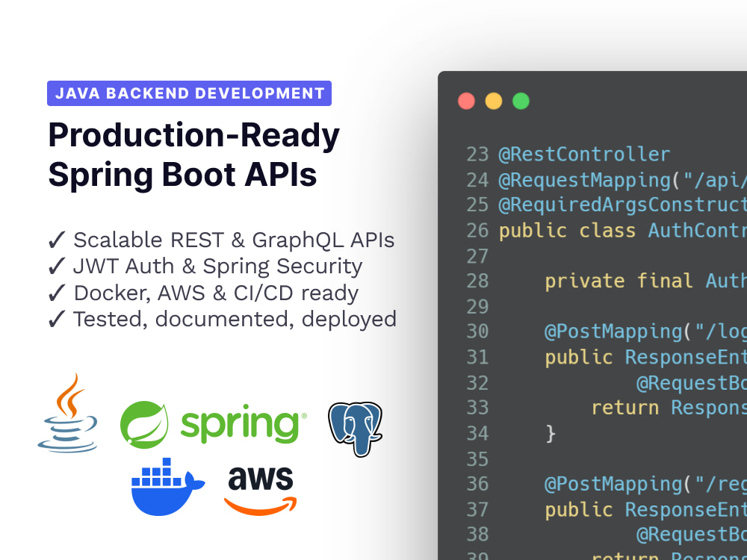Click the public class code on line 26
The image size is (747, 560).
point(623,231)
